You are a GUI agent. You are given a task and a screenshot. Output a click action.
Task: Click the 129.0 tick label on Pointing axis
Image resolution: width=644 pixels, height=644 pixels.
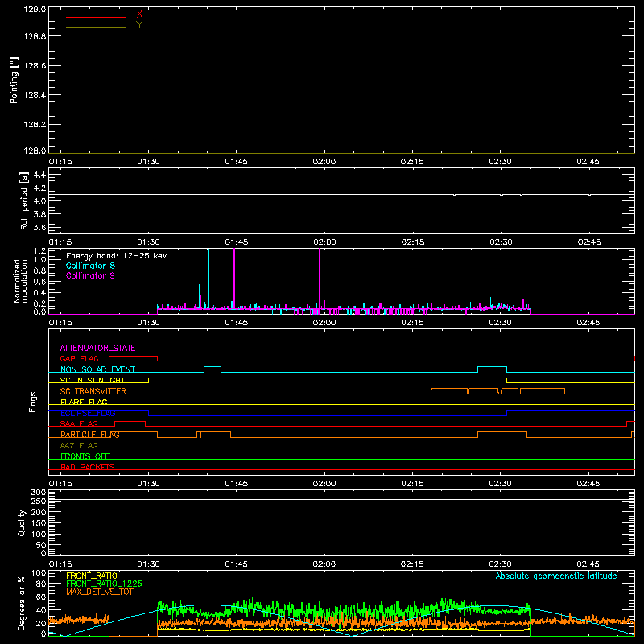pyautogui.click(x=35, y=10)
